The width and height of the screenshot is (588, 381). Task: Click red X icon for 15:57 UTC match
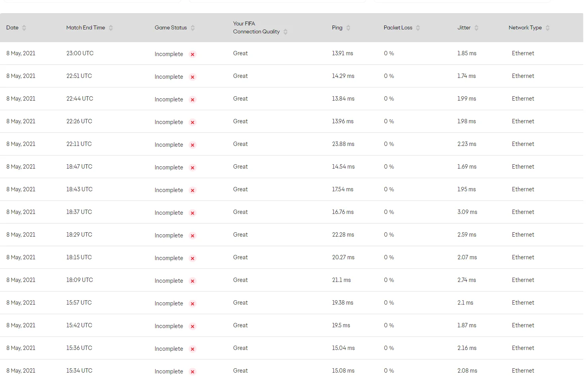click(193, 304)
